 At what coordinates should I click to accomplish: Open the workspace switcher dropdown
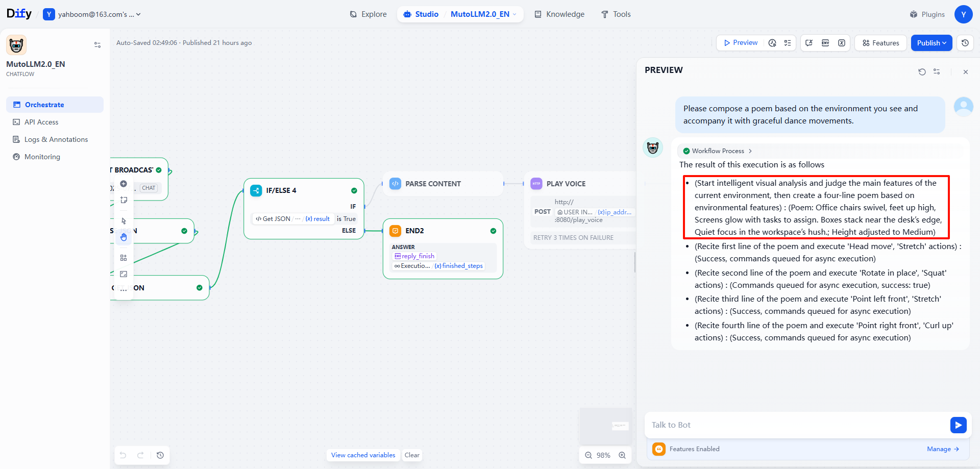[92, 14]
